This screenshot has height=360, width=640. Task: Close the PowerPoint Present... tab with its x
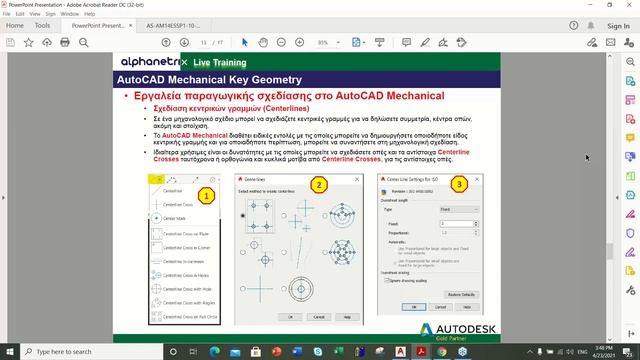click(x=131, y=25)
